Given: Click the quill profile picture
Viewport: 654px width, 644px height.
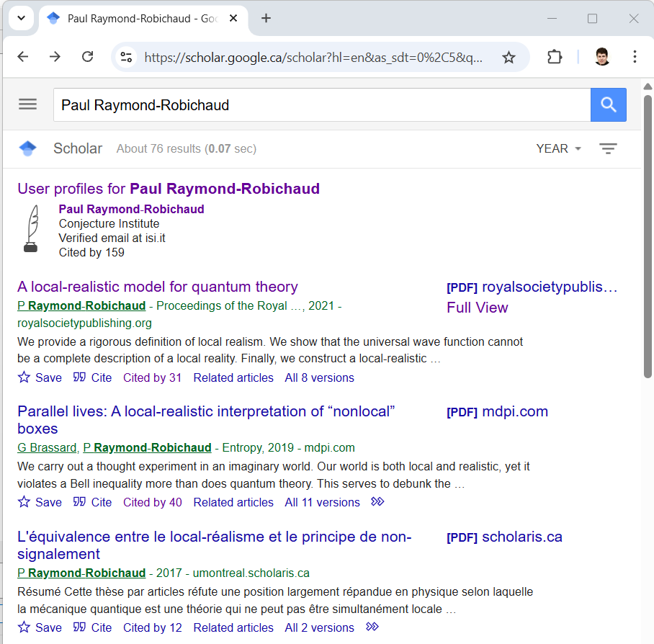Looking at the screenshot, I should [x=32, y=228].
